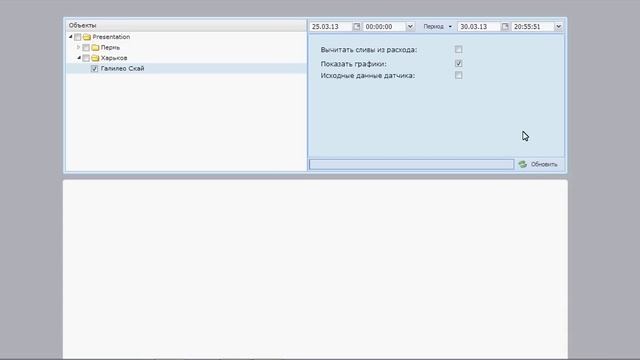Click the start time input 00:00:00
This screenshot has height=360, width=640.
pyautogui.click(x=384, y=27)
